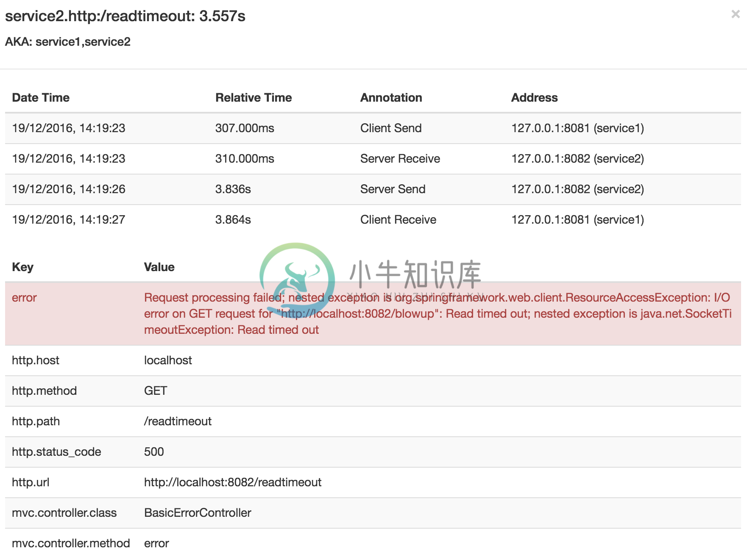Click the 'Annotation' column header
747x560 pixels.
[x=391, y=97]
